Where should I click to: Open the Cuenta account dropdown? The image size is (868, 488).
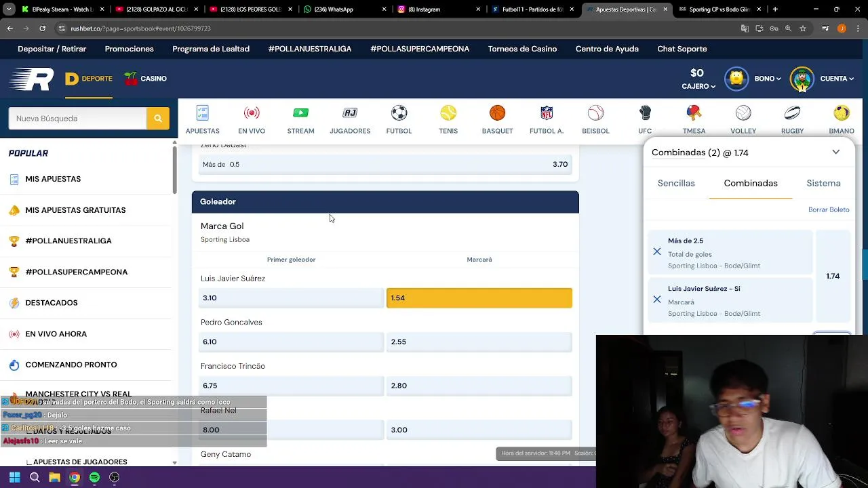pyautogui.click(x=836, y=79)
